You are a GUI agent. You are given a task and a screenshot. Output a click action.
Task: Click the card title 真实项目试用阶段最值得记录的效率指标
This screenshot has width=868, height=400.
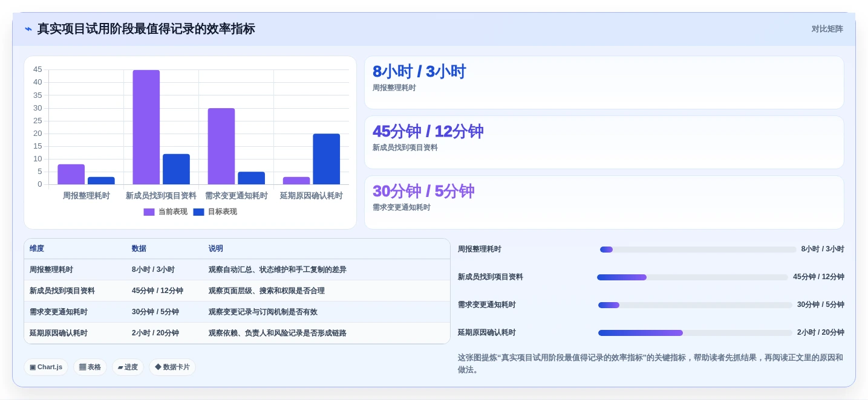pos(146,29)
